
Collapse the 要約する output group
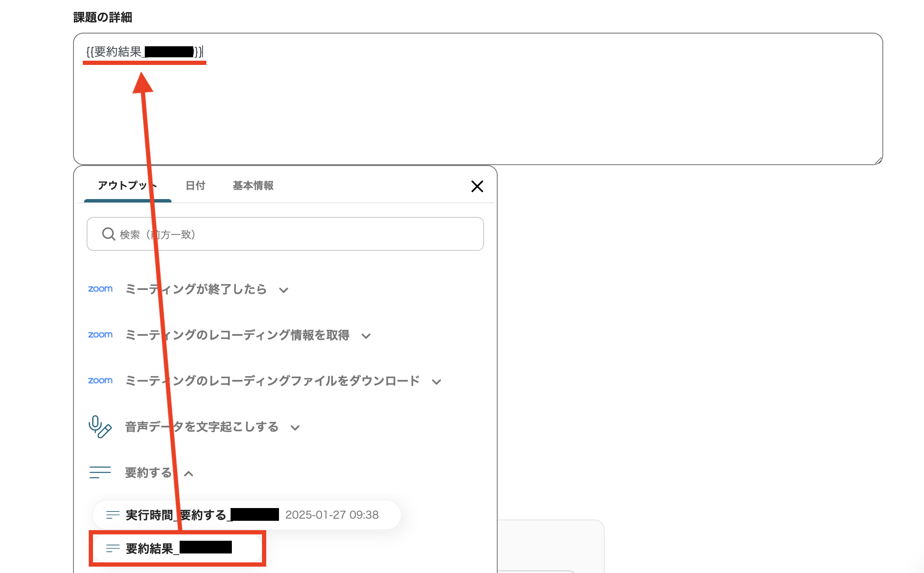[x=188, y=473]
